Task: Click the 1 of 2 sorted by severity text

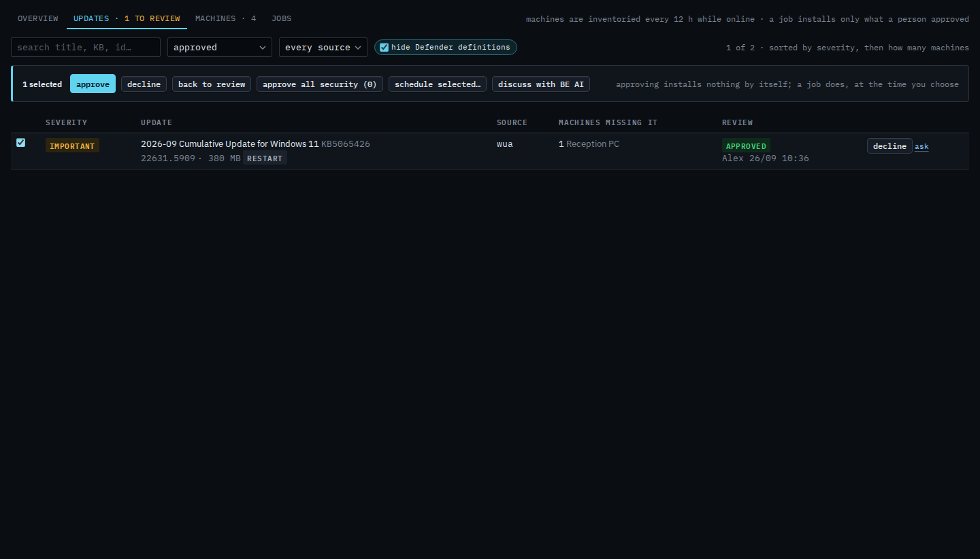Action: [847, 48]
